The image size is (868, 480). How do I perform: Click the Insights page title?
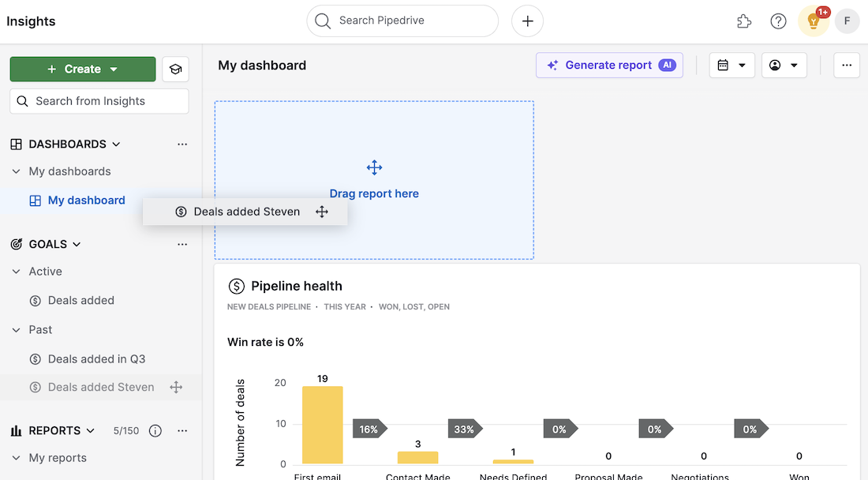coord(31,21)
